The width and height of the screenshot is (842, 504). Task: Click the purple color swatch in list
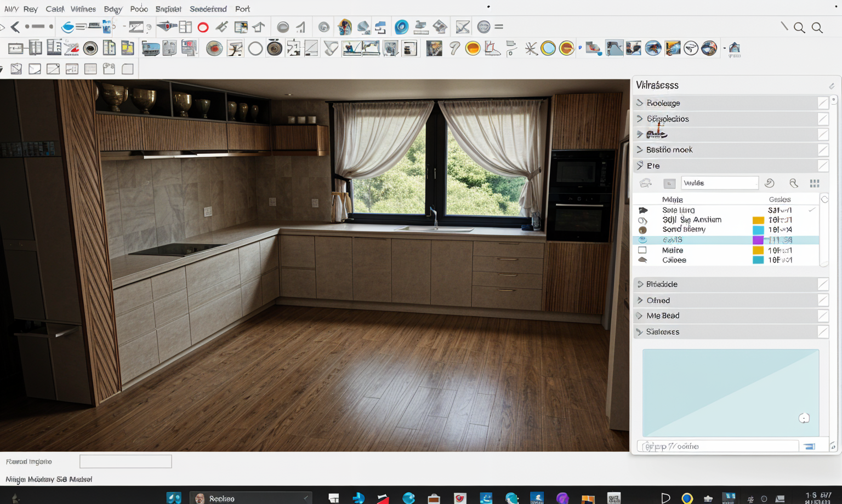coord(758,240)
